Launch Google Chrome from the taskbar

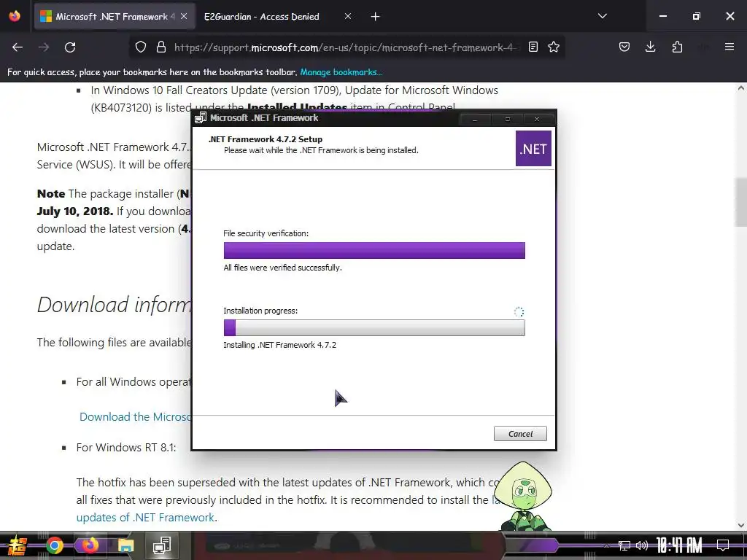[x=54, y=545]
